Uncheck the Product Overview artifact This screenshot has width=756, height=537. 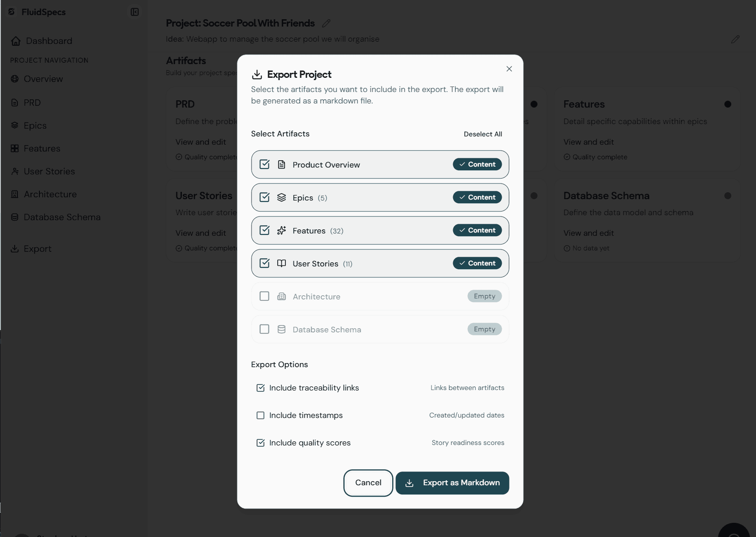(x=264, y=164)
